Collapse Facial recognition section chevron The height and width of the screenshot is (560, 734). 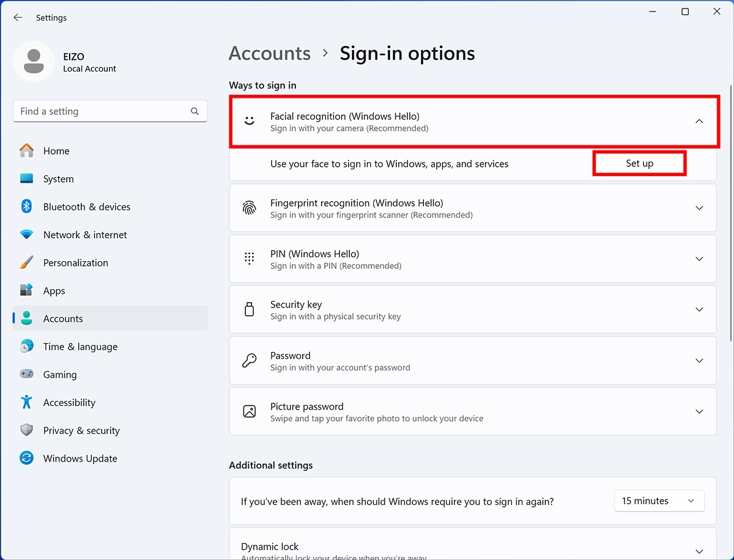tap(700, 121)
